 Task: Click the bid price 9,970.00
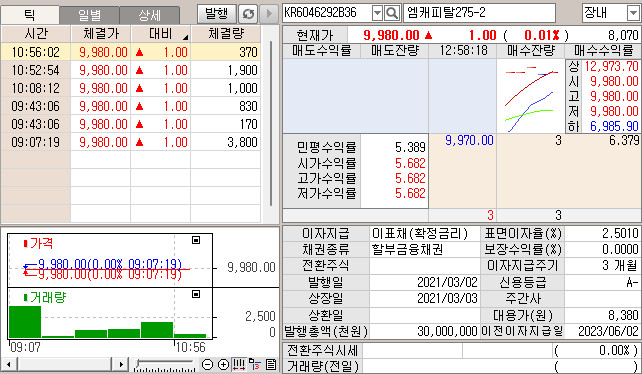pos(469,141)
